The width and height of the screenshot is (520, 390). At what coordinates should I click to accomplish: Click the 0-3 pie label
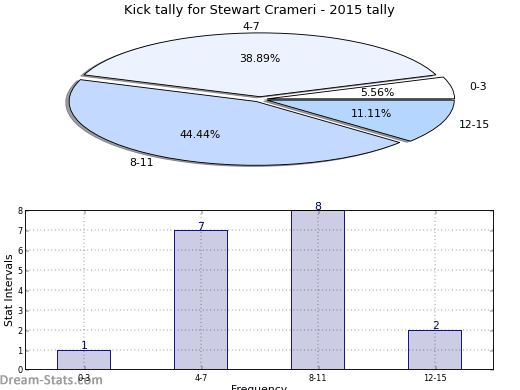(478, 86)
